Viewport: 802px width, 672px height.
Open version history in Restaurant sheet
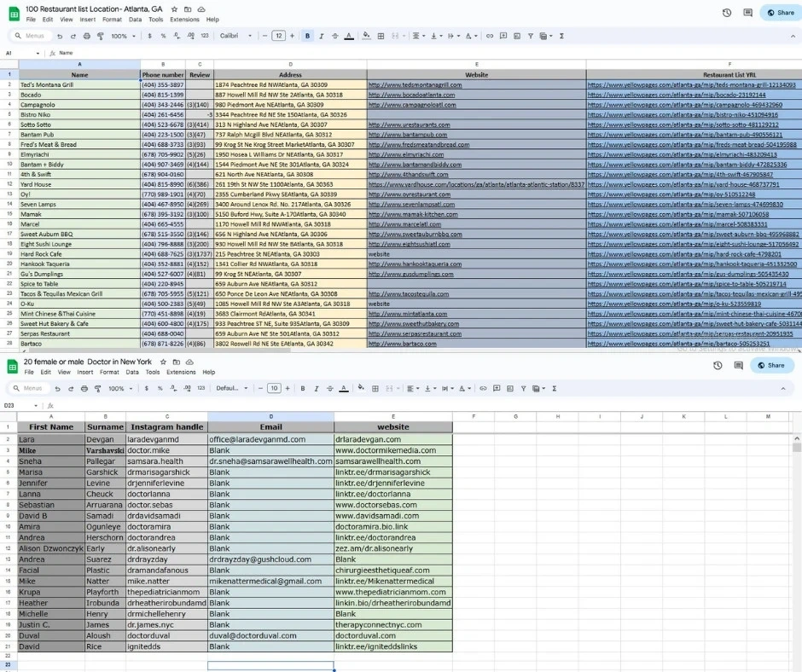(x=727, y=13)
